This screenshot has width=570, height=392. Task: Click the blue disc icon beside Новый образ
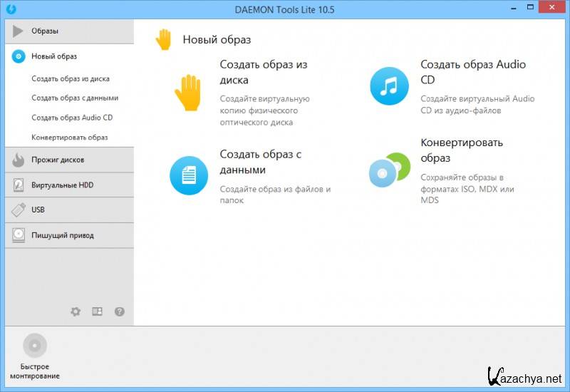tap(19, 56)
